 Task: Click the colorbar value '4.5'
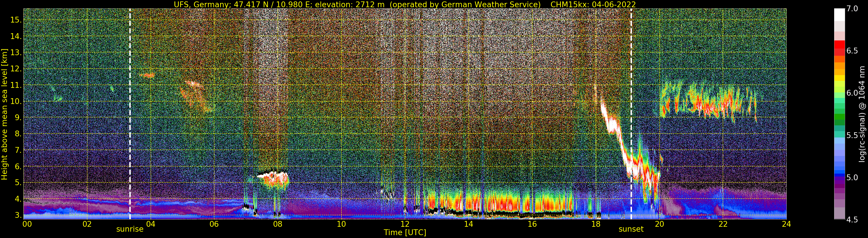point(852,220)
